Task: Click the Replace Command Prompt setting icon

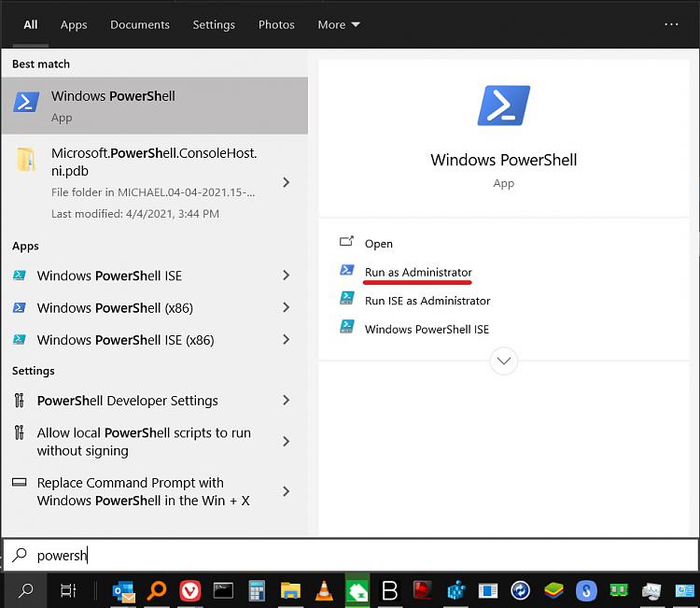Action: point(20,482)
